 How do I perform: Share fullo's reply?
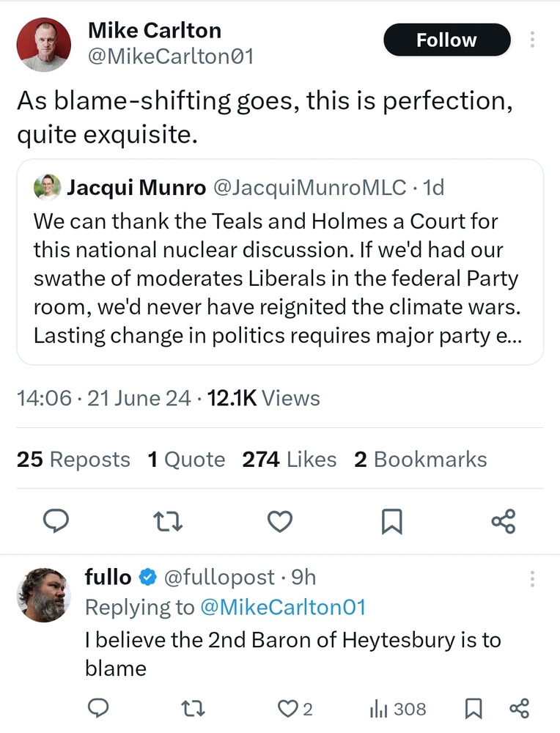(519, 708)
